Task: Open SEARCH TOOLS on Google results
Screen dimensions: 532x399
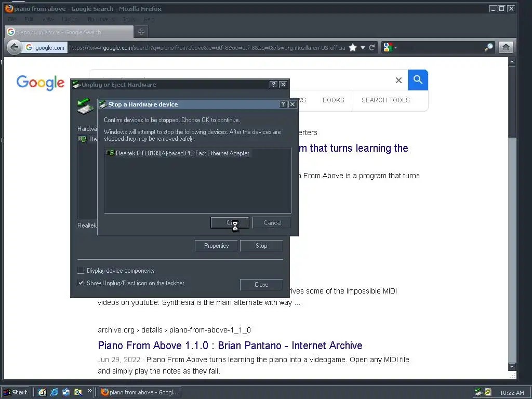Action: 385,100
